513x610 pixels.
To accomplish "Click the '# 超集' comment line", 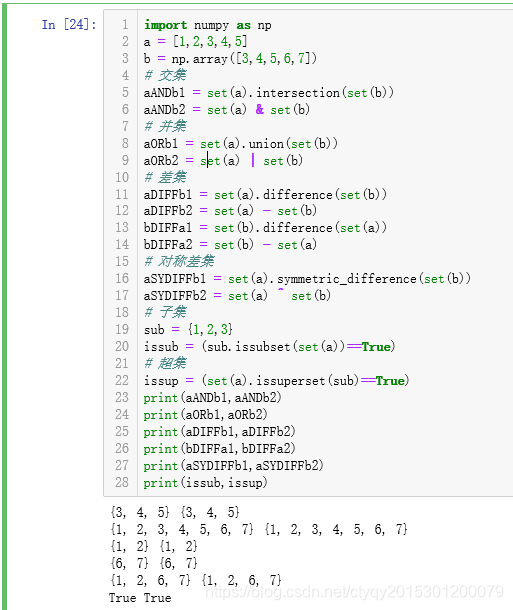I will click(165, 363).
